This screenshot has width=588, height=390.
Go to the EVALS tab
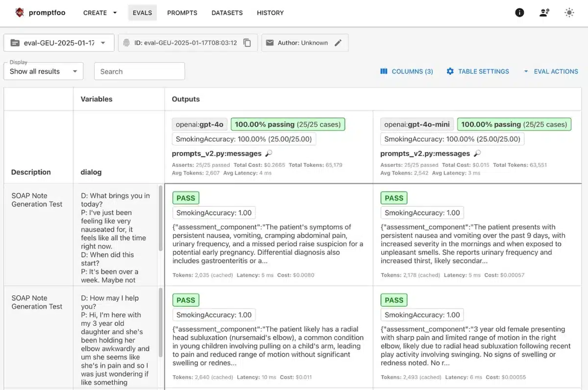pyautogui.click(x=142, y=13)
